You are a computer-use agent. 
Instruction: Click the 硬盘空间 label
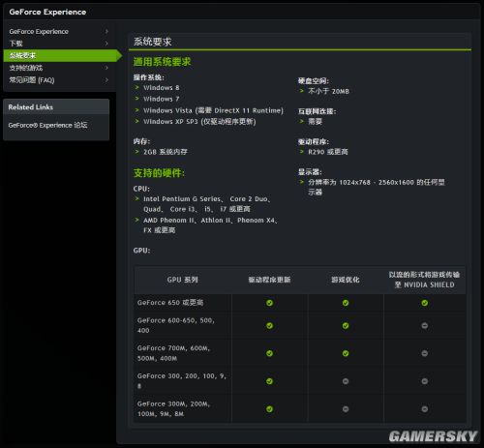click(314, 81)
